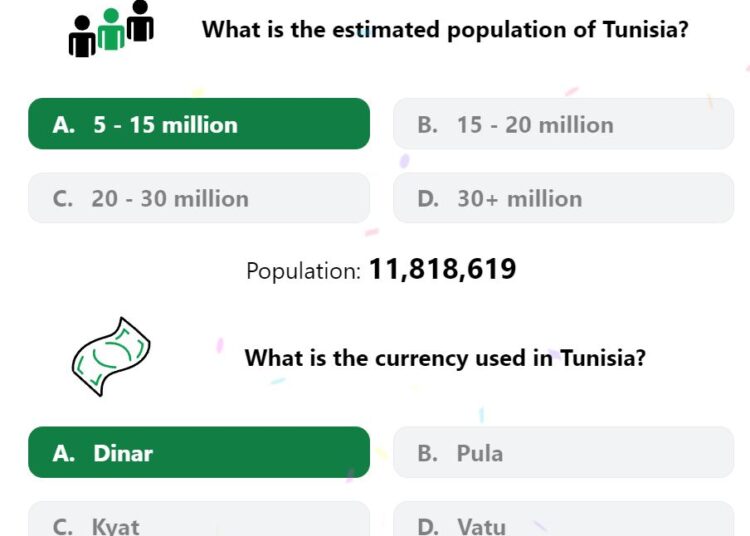Click letter B of 15 - 20 million option
750x536 pixels.
[x=427, y=125]
